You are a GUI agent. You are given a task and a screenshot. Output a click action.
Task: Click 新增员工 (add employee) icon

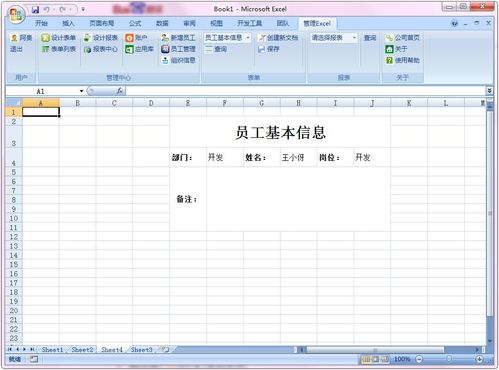[x=165, y=38]
